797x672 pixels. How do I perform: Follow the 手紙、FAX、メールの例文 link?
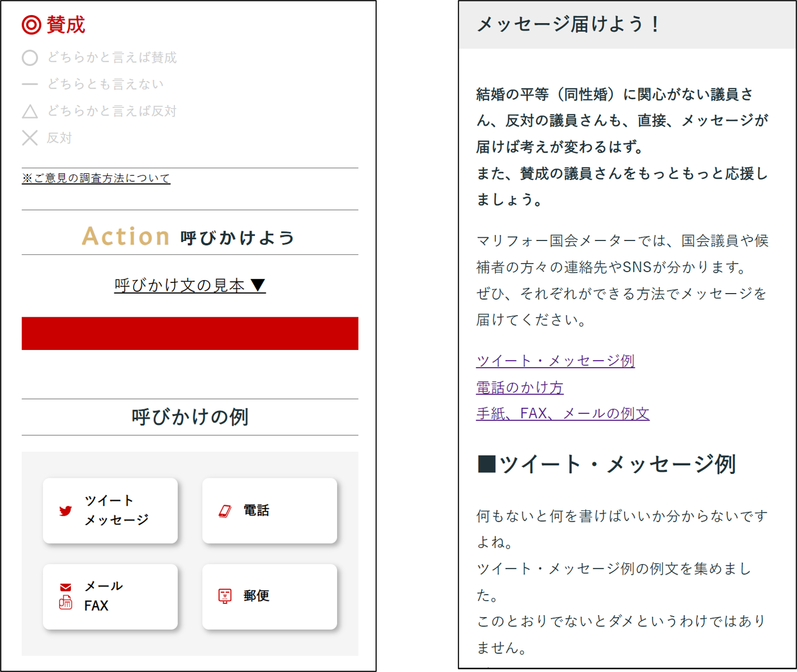click(563, 413)
